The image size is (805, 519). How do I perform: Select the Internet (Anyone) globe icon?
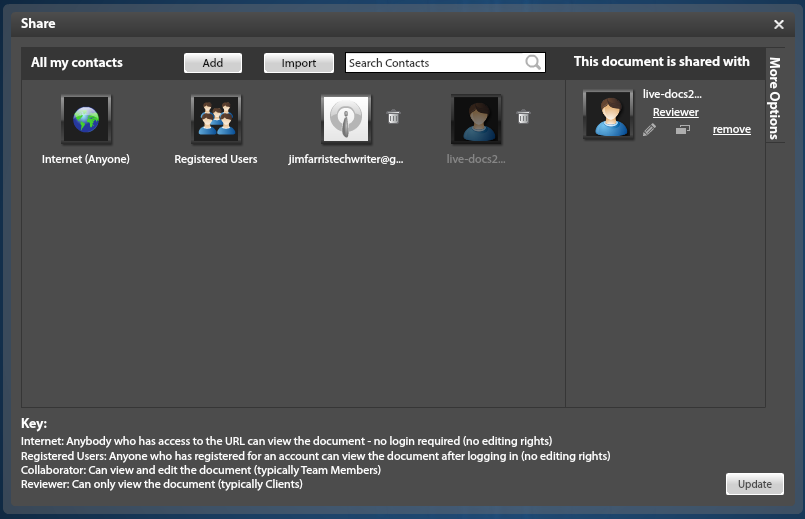[x=86, y=120]
